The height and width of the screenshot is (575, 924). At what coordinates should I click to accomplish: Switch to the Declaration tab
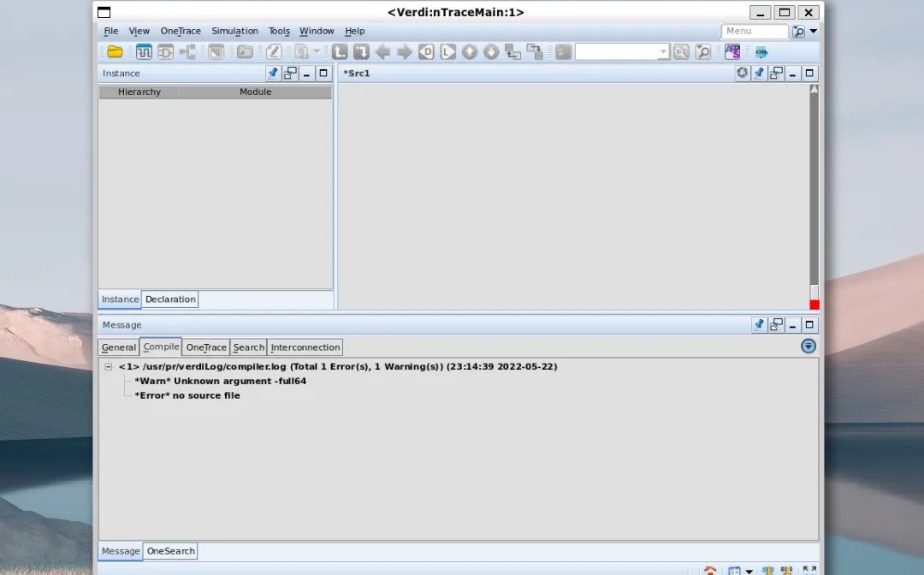tap(170, 299)
